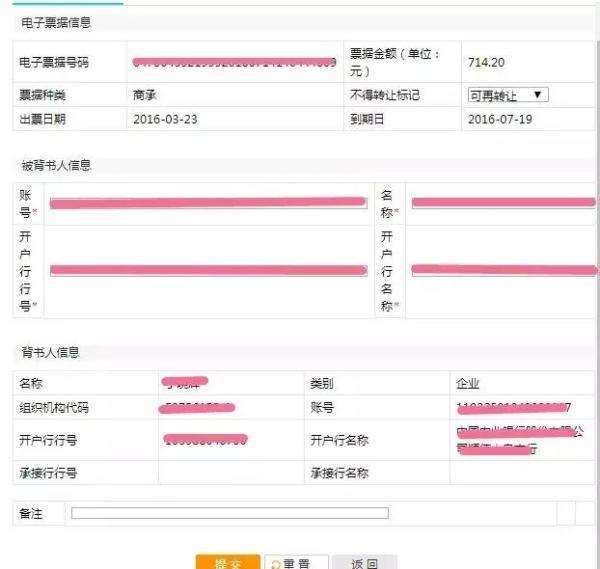The image size is (600, 569).
Task: Select the amount value 714.20
Action: [486, 62]
